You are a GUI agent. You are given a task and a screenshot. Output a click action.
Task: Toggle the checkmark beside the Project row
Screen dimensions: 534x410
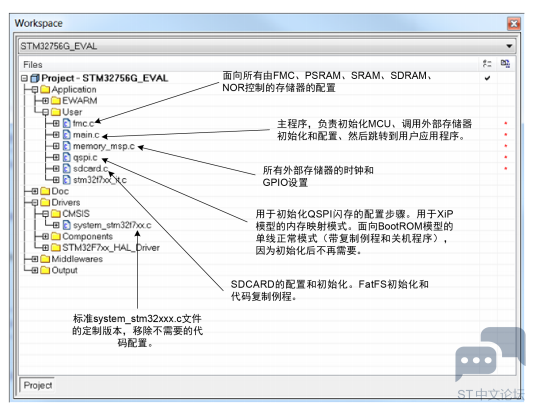click(487, 78)
